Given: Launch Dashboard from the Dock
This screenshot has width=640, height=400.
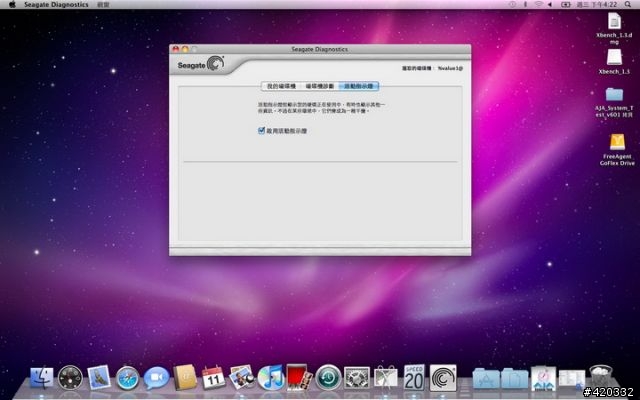Looking at the screenshot, I should pyautogui.click(x=70, y=378).
